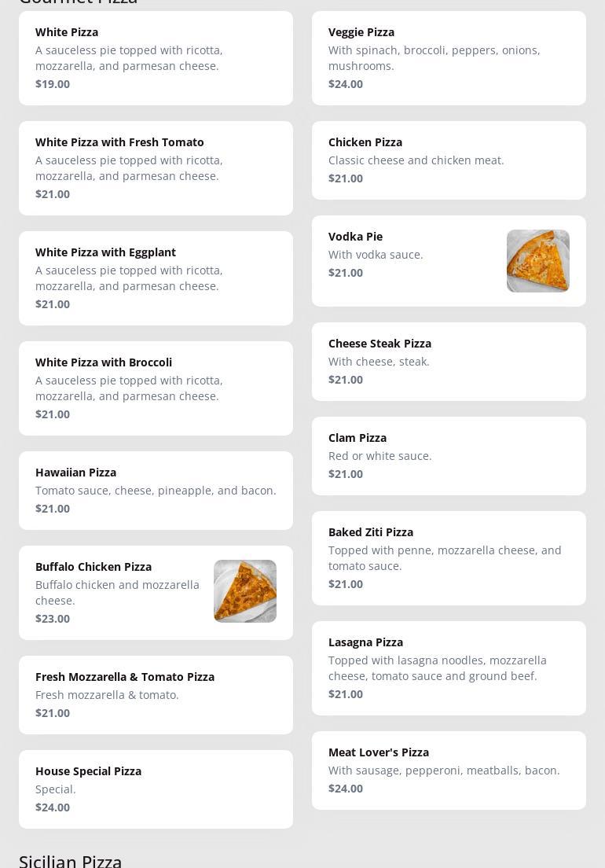Select the Clam Pizza card
The height and width of the screenshot is (868, 605).
(x=449, y=456)
